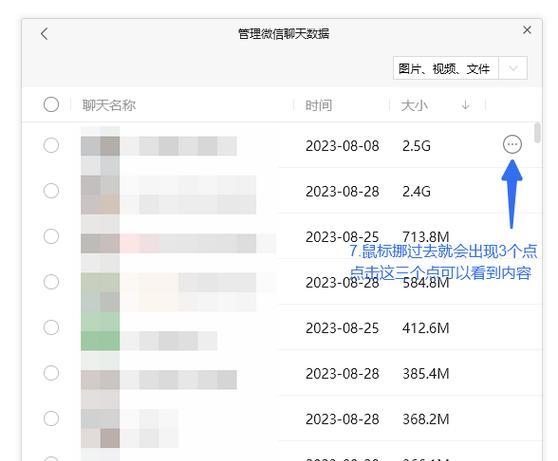558x461 pixels.
Task: Click the 368.2M size value
Action: click(x=426, y=419)
